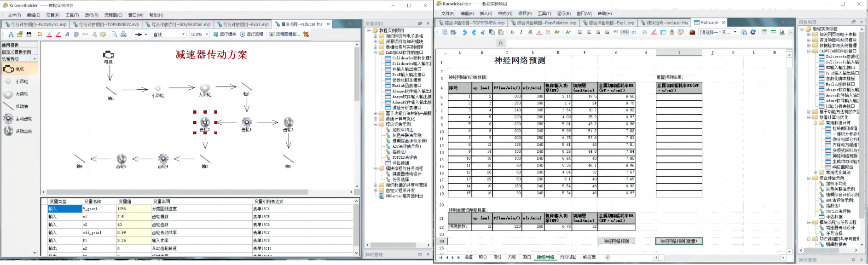Toggle bold formatting in spreadsheet toolbar
This screenshot has width=868, height=265.
(512, 32)
